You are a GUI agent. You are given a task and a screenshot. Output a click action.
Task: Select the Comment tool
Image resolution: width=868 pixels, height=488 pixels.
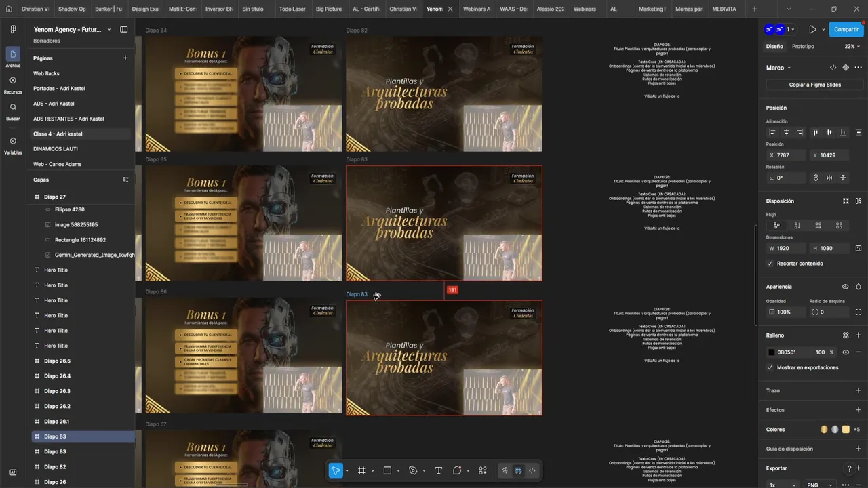pyautogui.click(x=457, y=470)
